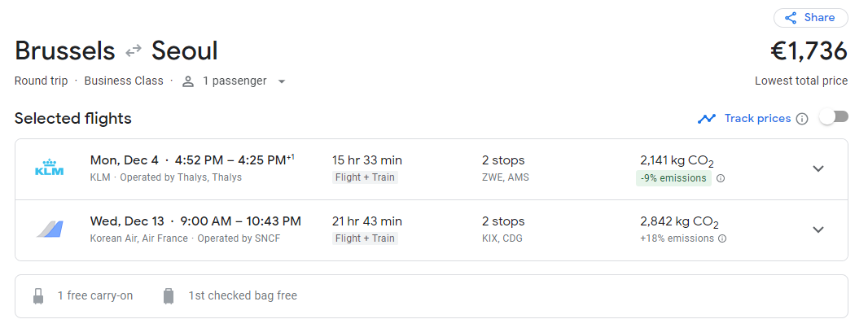
Task: Click the €1,736 lowest total price
Action: (x=809, y=51)
